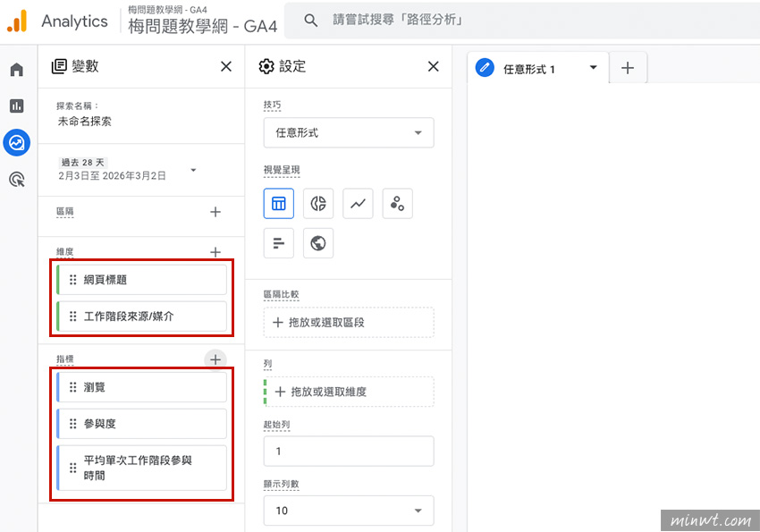Image resolution: width=760 pixels, height=532 pixels.
Task: Add a new tab with the plus button
Action: click(627, 67)
